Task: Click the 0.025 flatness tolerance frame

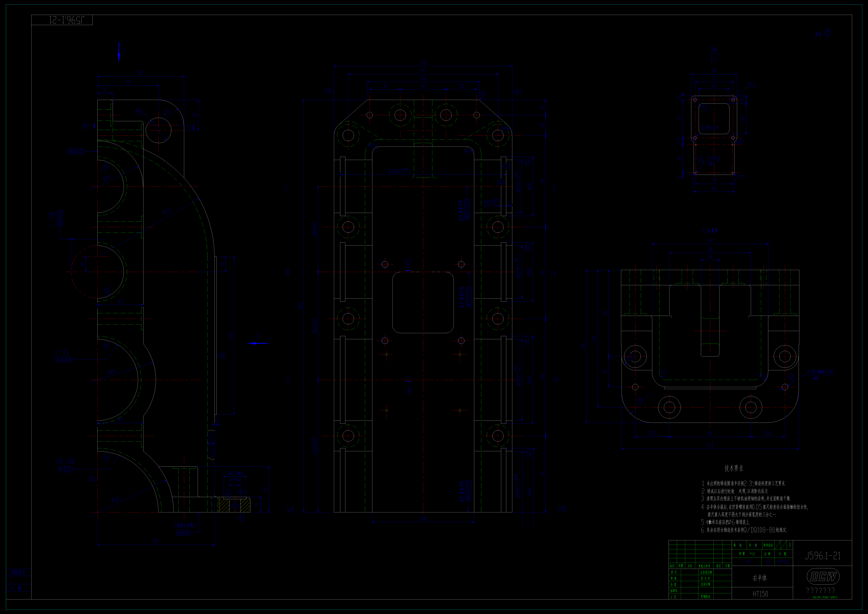Action: 76,151
